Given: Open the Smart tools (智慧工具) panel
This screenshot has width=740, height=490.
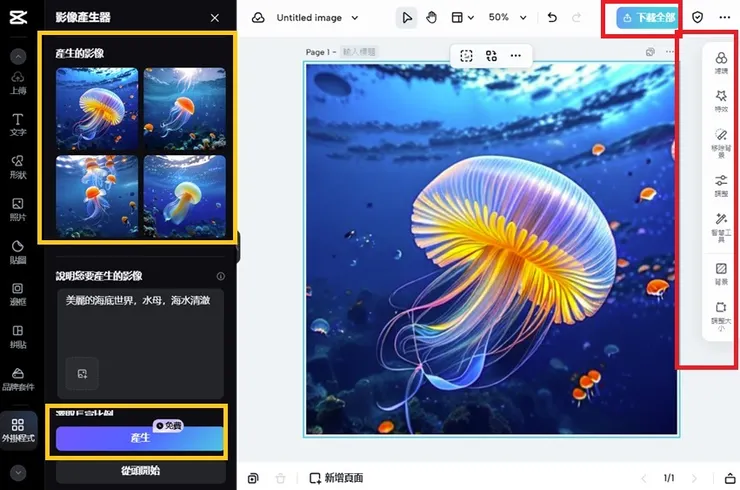Looking at the screenshot, I should tap(721, 228).
